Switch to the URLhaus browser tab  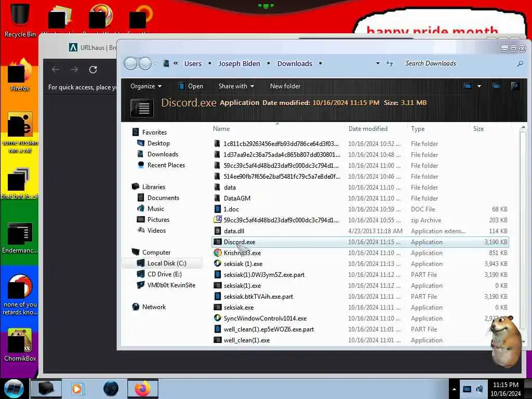[x=92, y=47]
